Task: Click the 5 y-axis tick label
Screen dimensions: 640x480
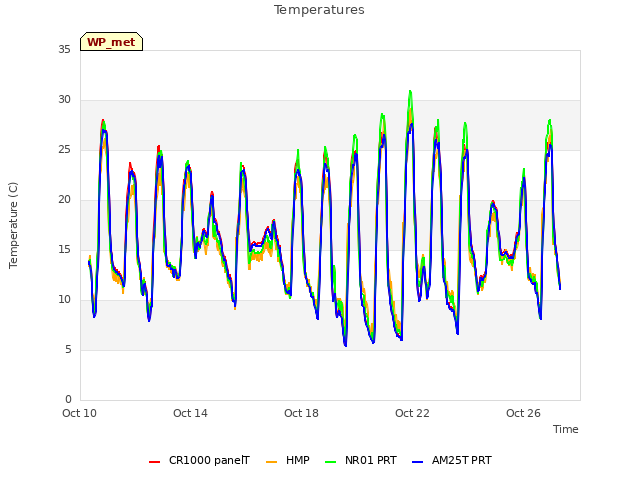Action: [x=68, y=350]
